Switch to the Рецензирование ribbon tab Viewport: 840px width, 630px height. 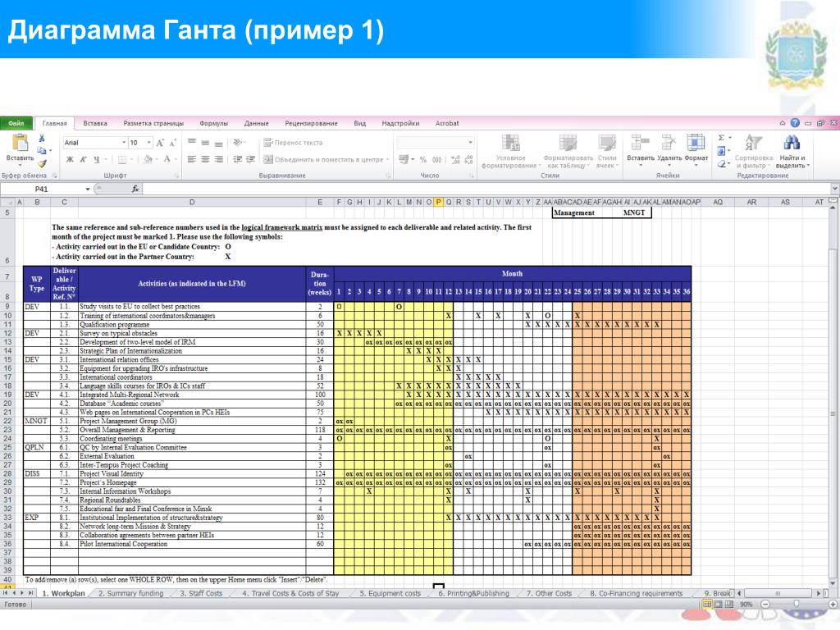[311, 123]
